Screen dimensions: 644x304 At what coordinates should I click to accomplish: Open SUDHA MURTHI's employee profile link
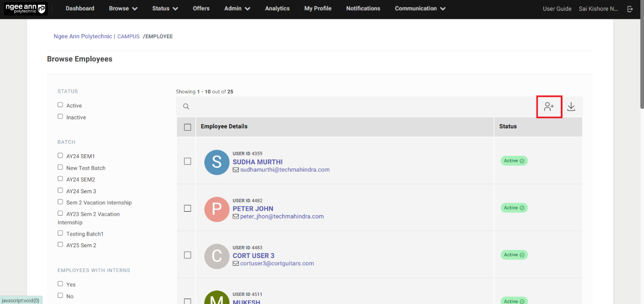257,162
